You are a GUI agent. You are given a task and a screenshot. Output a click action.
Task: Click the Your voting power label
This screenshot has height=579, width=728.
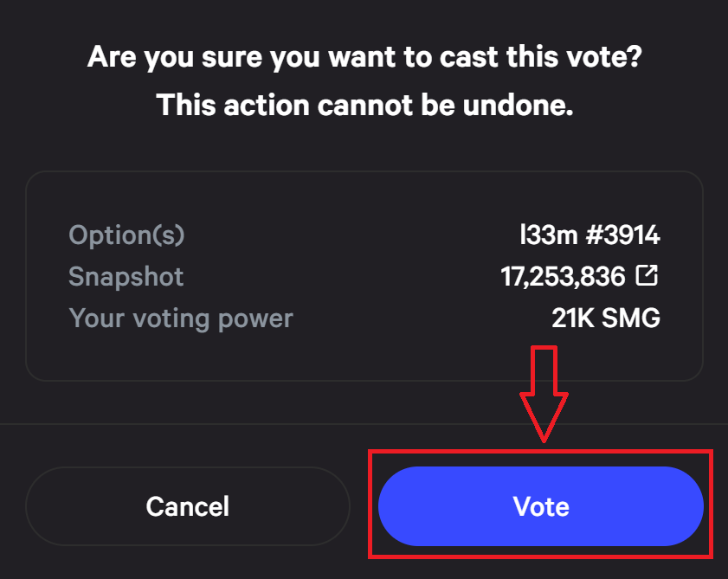tap(181, 319)
